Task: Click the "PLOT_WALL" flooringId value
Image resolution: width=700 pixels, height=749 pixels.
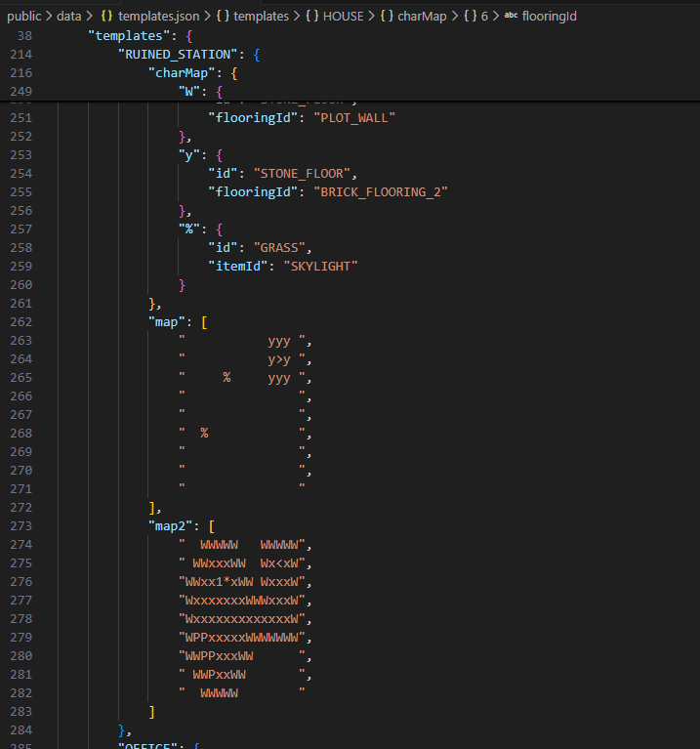Action: pyautogui.click(x=353, y=118)
